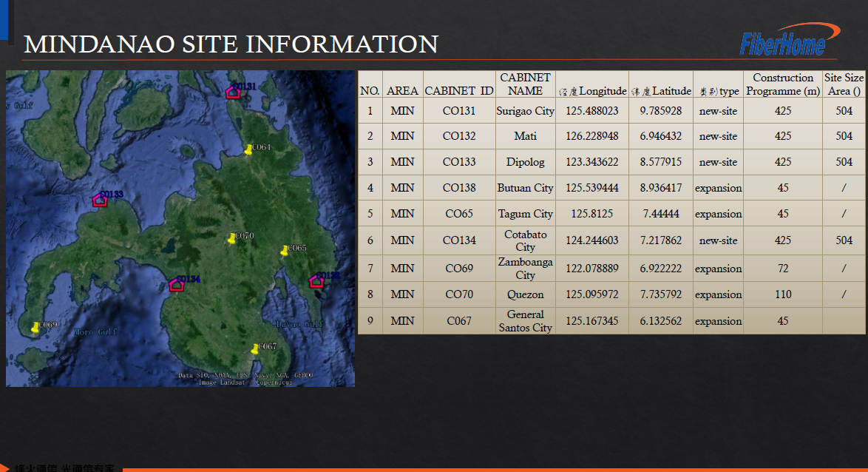
Task: Click the CABINET NAME column header
Action: 526,84
